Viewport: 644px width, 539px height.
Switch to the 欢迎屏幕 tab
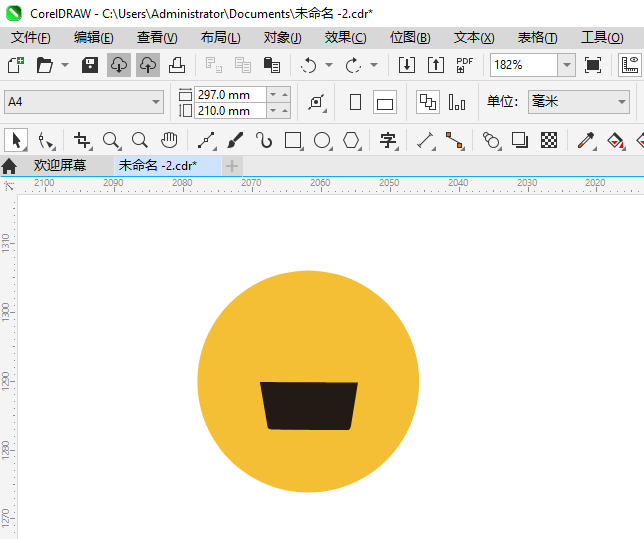pos(60,166)
